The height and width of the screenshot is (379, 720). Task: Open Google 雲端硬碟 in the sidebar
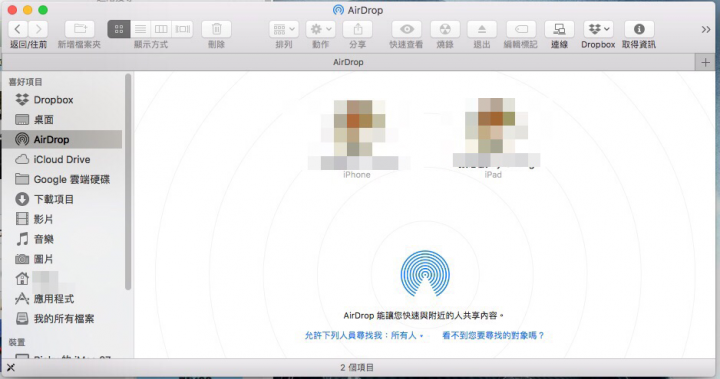tap(63, 179)
